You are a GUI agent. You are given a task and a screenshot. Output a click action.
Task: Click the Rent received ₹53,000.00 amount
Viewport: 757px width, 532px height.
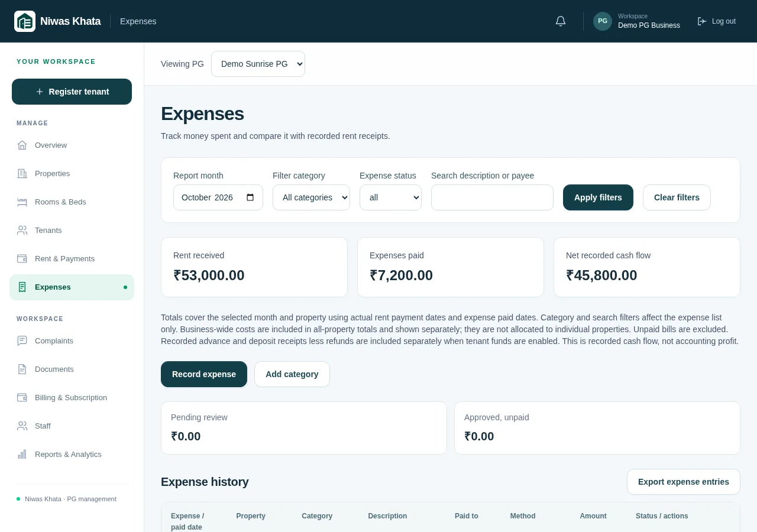(209, 275)
